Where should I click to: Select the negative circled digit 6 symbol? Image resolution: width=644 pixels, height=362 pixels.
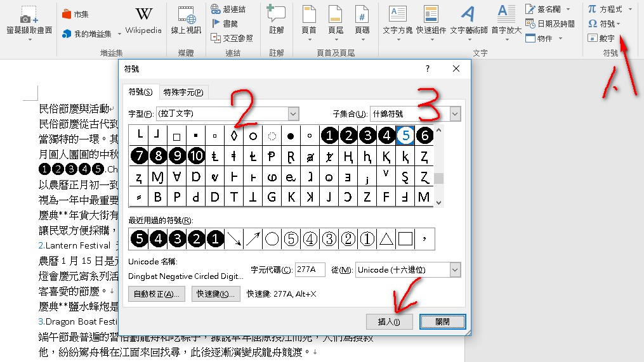[424, 135]
